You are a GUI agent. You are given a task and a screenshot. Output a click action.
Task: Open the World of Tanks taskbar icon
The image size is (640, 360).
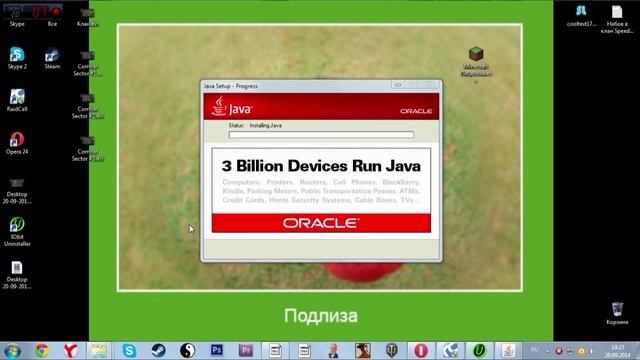coord(391,351)
